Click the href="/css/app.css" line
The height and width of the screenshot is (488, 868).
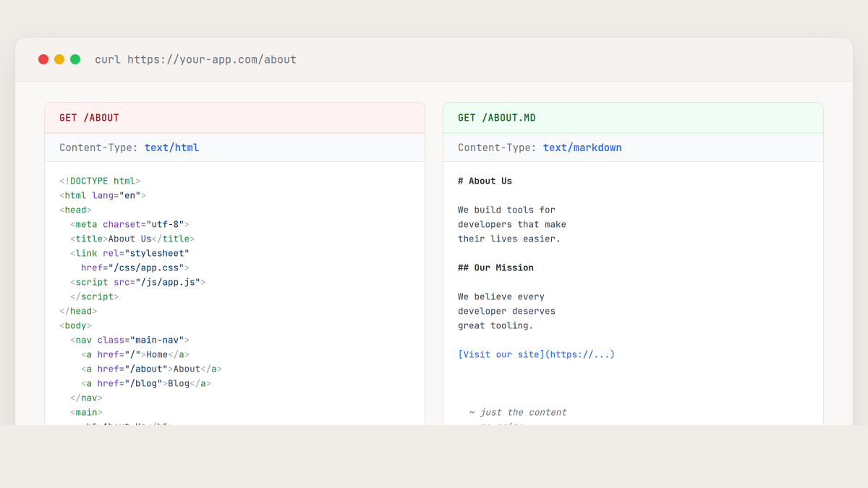(x=135, y=267)
